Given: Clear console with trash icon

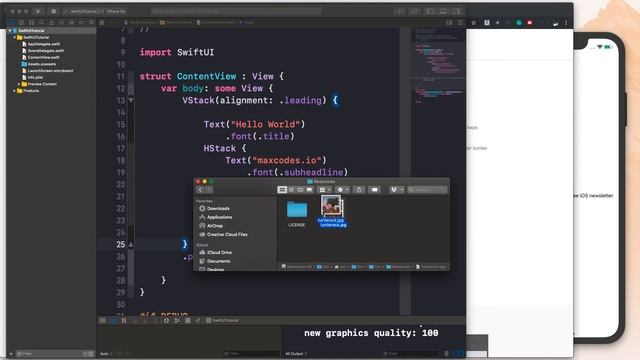Looking at the screenshot, I should click(x=446, y=354).
